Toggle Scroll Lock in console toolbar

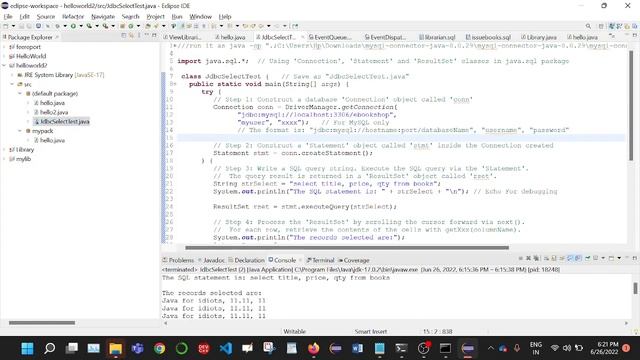[554, 258]
